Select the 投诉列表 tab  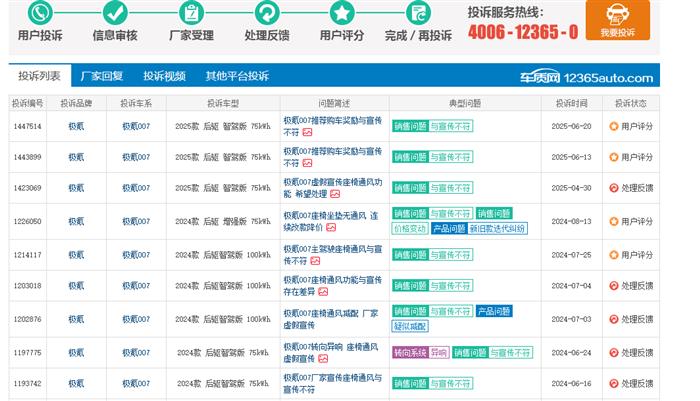pyautogui.click(x=39, y=76)
